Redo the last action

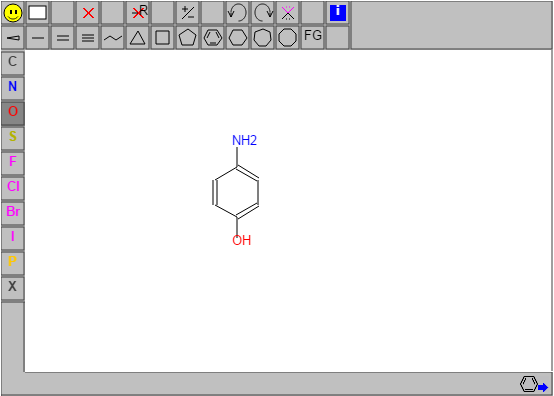[263, 13]
